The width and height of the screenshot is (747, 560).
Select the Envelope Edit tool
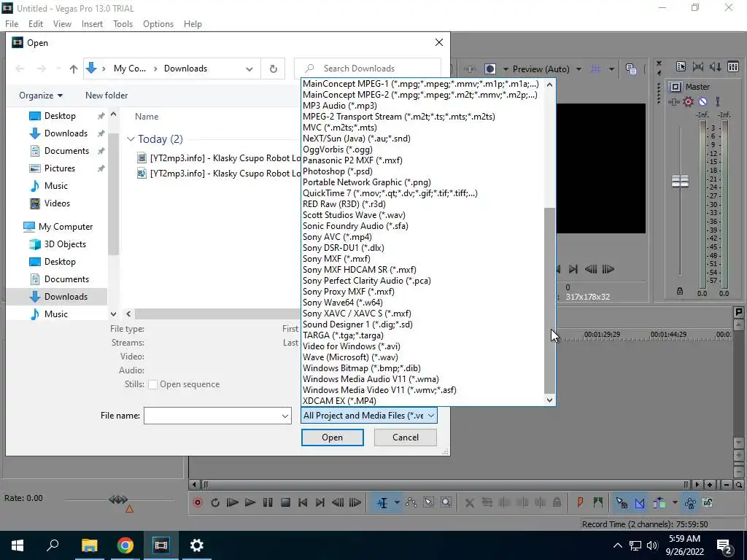pos(411,502)
